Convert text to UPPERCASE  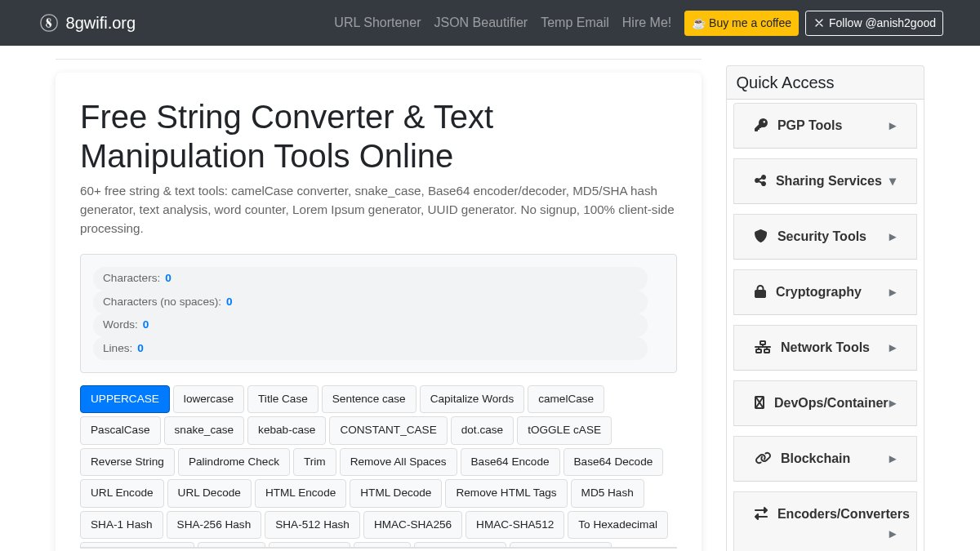pos(124,398)
